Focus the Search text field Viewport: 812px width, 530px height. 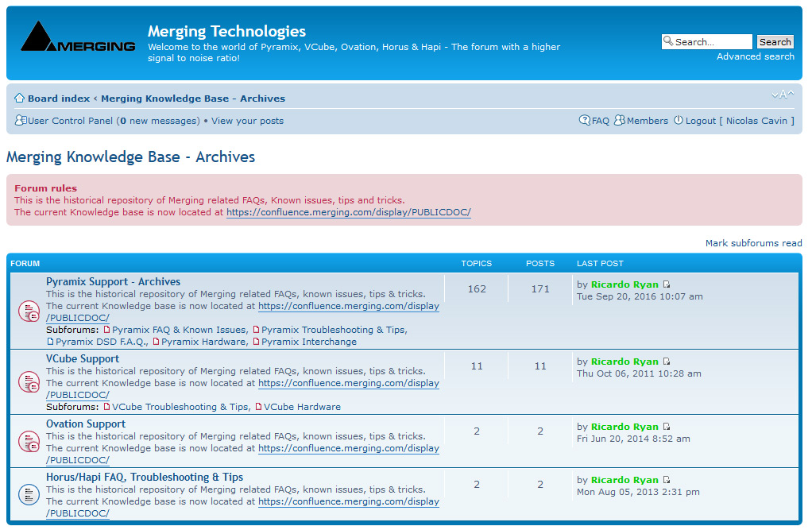(707, 42)
